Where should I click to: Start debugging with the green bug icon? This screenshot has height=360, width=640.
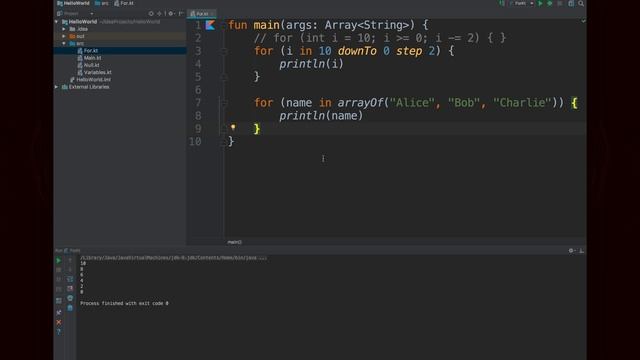pos(549,3)
